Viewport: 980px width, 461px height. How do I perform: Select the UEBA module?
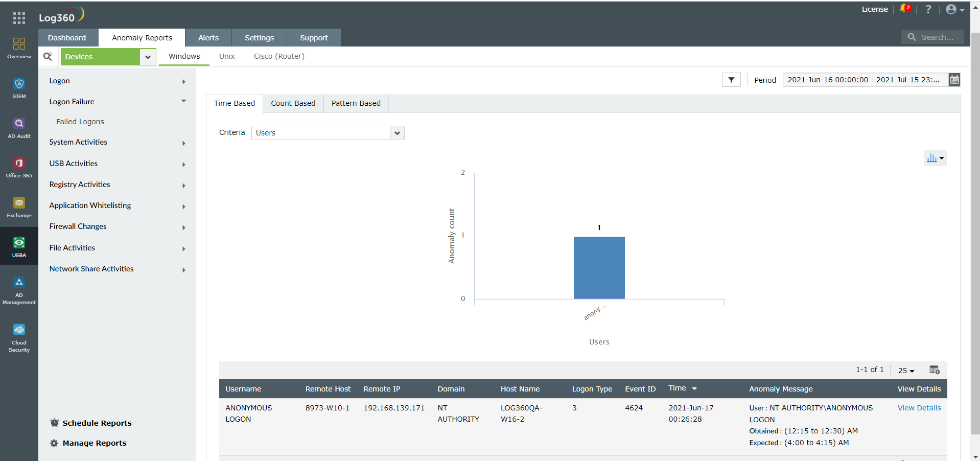click(19, 246)
